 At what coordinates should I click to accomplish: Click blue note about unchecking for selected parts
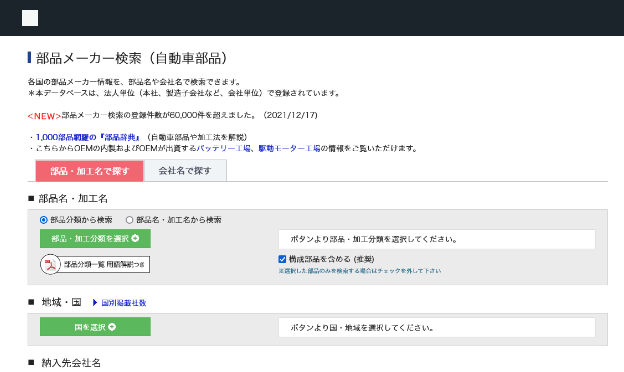[x=360, y=271]
